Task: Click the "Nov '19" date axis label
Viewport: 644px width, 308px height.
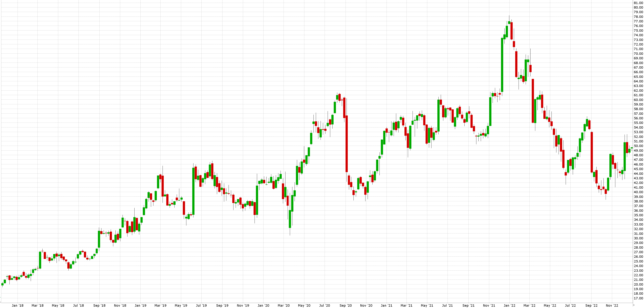Action: pos(243,305)
